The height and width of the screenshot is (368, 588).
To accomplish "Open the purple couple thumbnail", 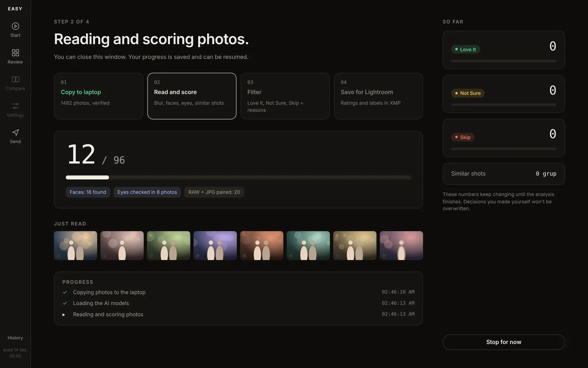I will 215,245.
